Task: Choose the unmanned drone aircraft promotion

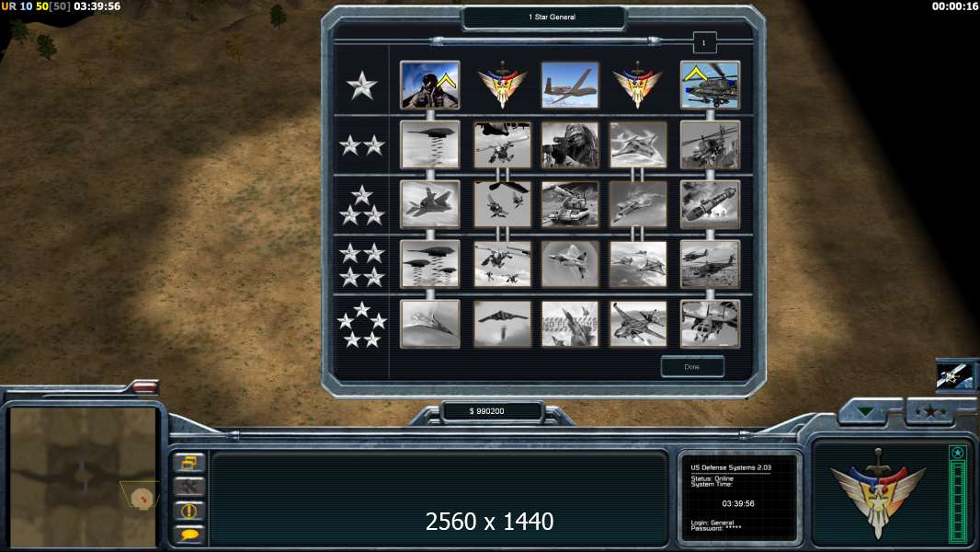Action: coord(569,85)
